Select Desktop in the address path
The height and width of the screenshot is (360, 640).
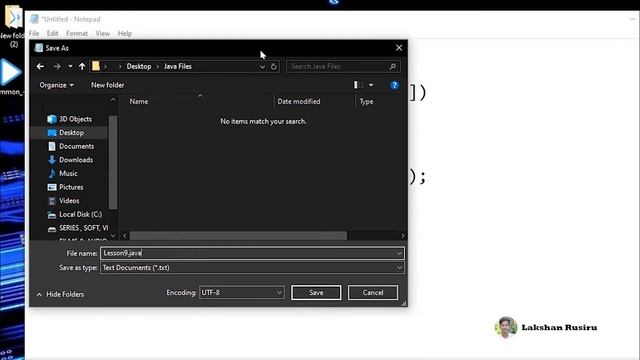pos(139,66)
